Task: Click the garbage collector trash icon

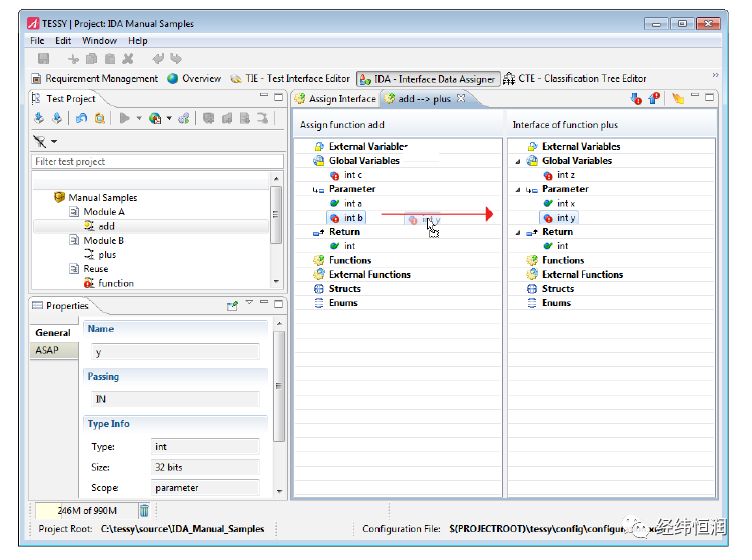Action: (x=144, y=510)
